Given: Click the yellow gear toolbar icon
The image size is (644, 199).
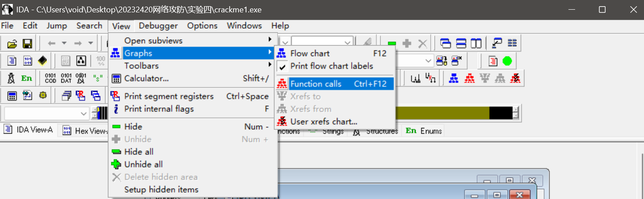Looking at the screenshot, I should click(43, 95).
